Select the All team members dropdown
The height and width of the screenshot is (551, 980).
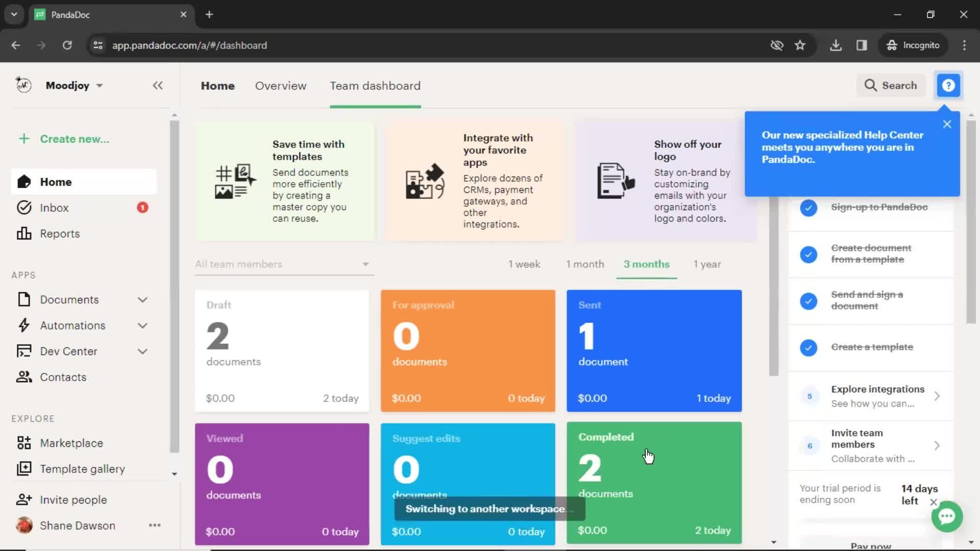(281, 264)
